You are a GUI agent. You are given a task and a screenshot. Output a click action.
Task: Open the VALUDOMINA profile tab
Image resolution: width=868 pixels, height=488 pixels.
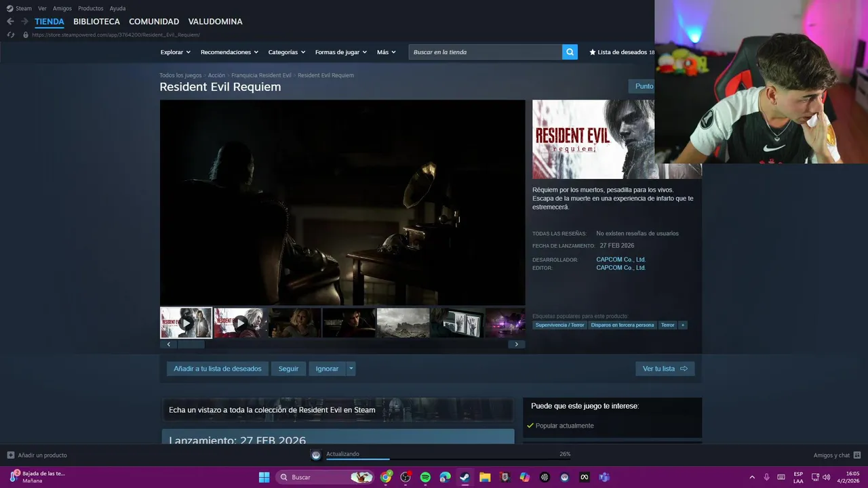pyautogui.click(x=215, y=22)
